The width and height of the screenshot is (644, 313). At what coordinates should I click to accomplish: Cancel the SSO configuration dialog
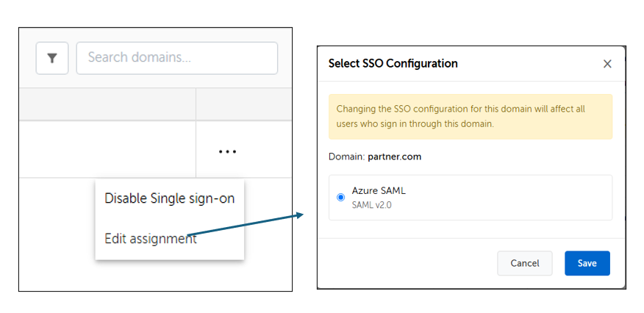[524, 263]
